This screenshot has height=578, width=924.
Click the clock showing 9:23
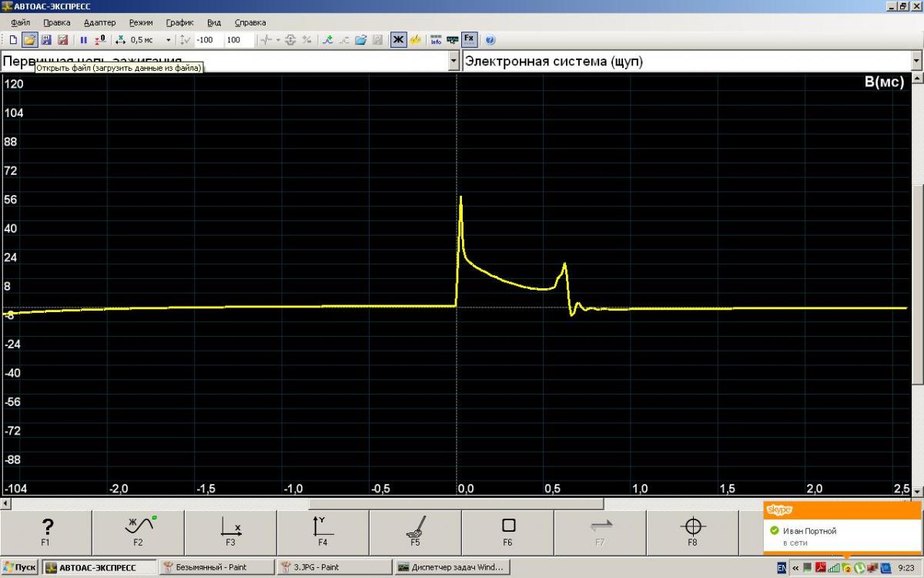(x=906, y=567)
